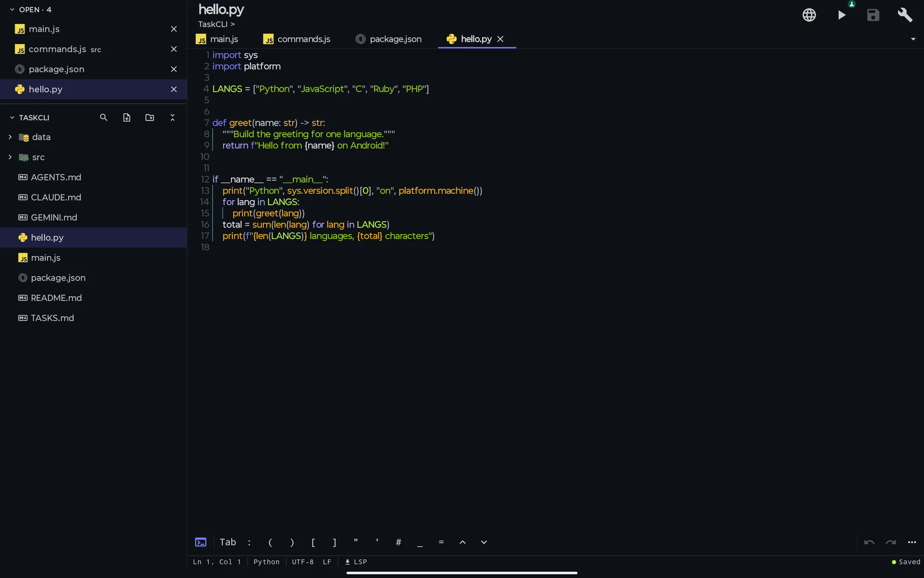
Task: Expand the data folder
Action: (10, 137)
